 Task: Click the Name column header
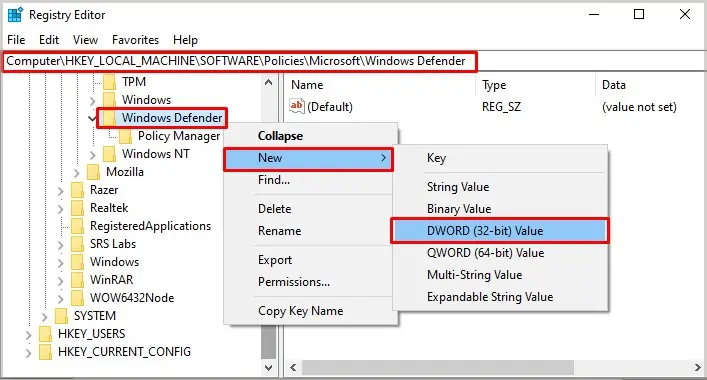[x=380, y=85]
